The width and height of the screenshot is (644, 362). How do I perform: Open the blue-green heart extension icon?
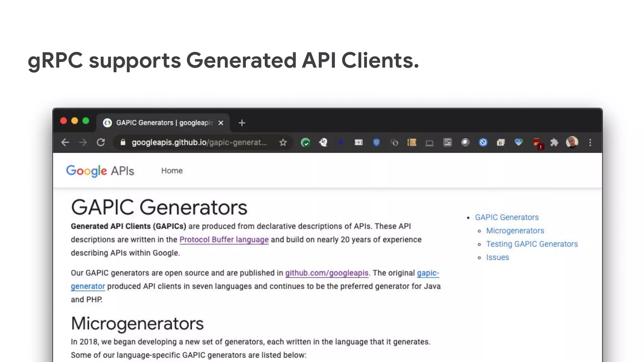(519, 142)
